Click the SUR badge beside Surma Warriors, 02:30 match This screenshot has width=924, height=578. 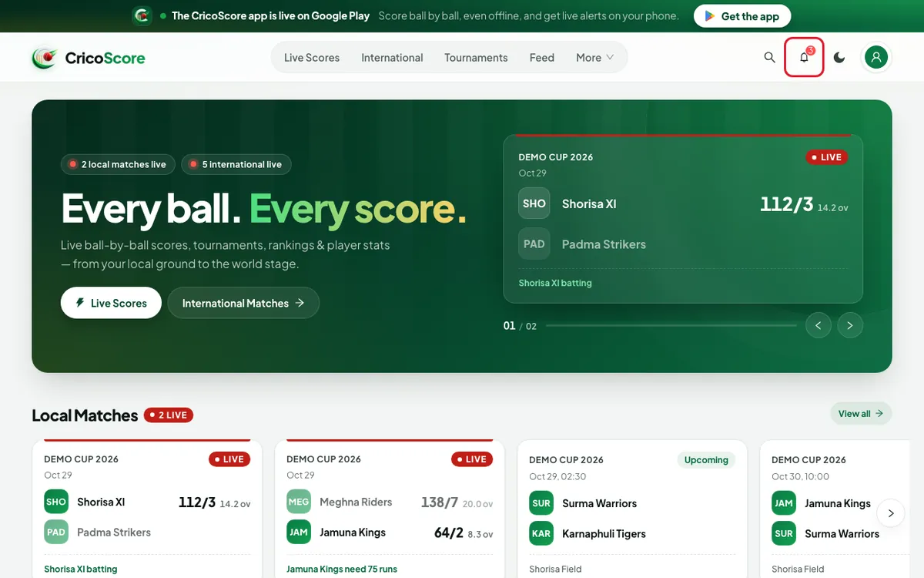541,503
